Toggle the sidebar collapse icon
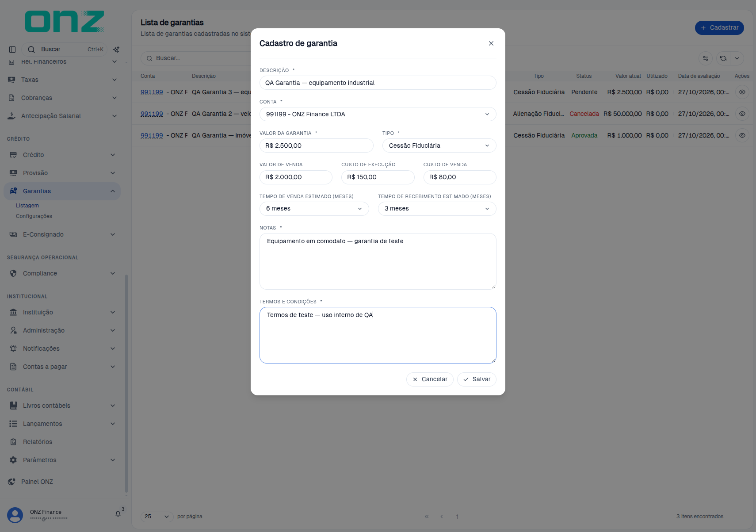 (12, 50)
